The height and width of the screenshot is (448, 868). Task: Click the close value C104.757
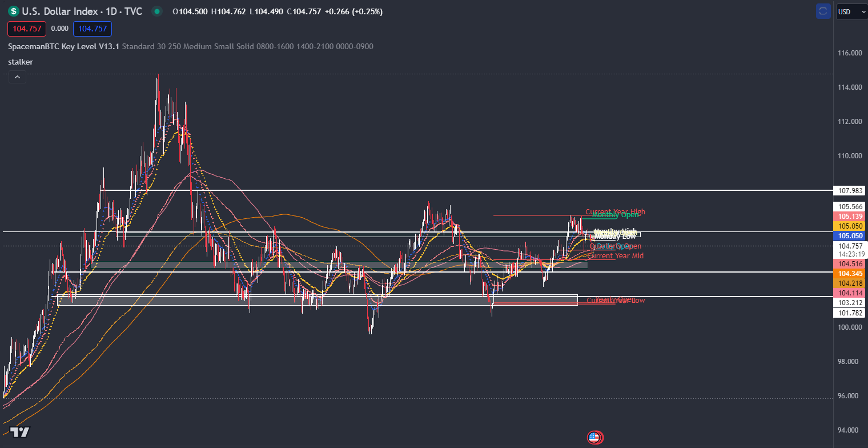(x=304, y=11)
